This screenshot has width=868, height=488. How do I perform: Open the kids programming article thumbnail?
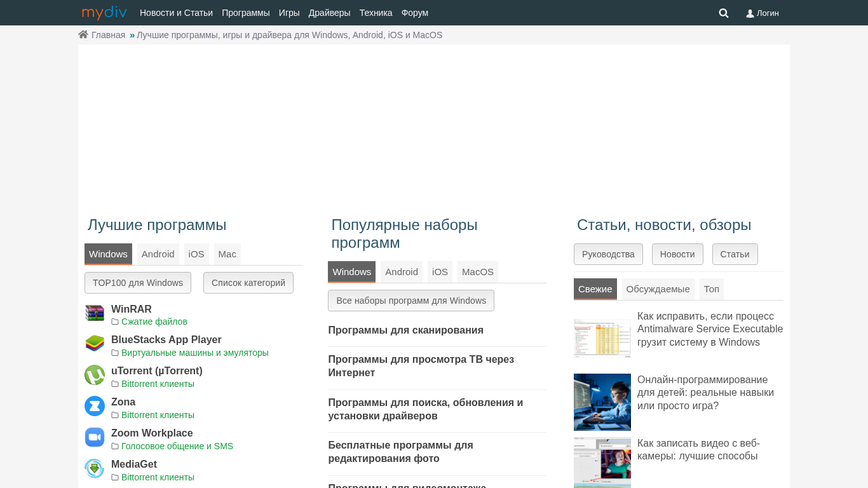pos(602,402)
